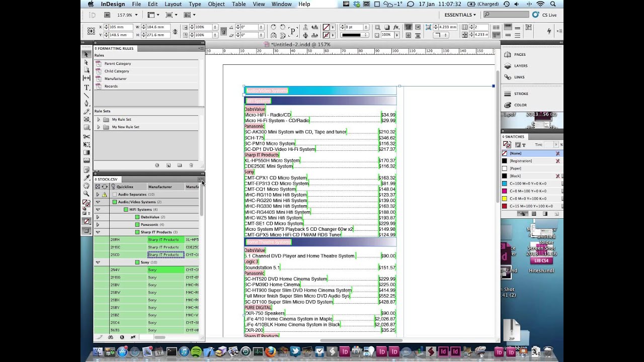Select the Pencil tool
Image resolution: width=644 pixels, height=362 pixels.
point(86,112)
